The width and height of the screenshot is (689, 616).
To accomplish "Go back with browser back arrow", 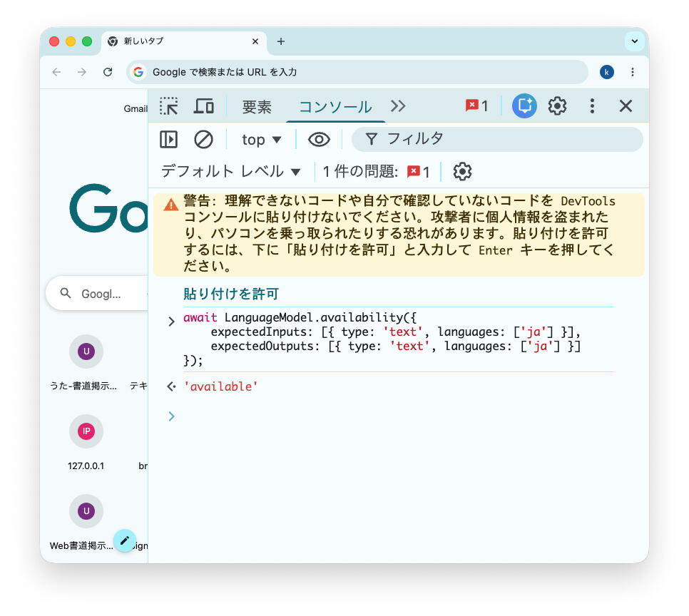I will pyautogui.click(x=56, y=72).
